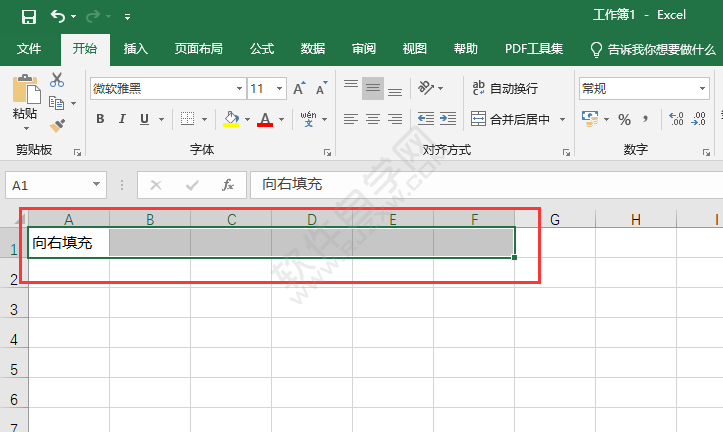Switch to the 插入 tab

[x=136, y=49]
